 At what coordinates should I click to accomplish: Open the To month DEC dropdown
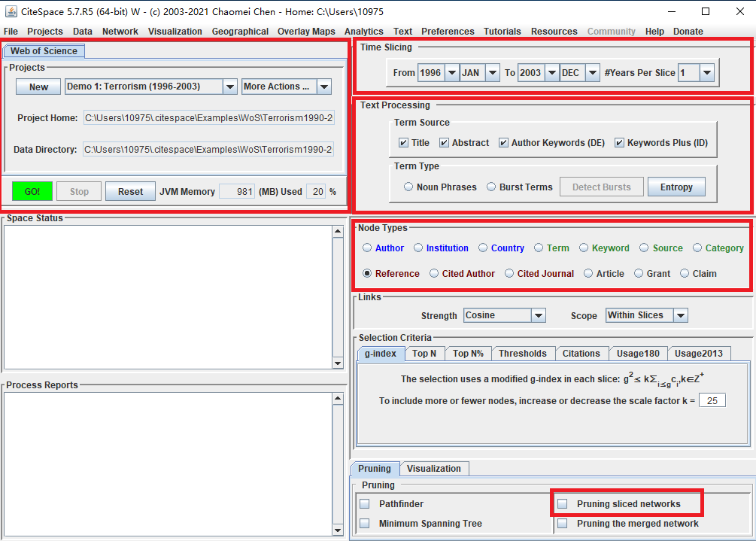[593, 73]
